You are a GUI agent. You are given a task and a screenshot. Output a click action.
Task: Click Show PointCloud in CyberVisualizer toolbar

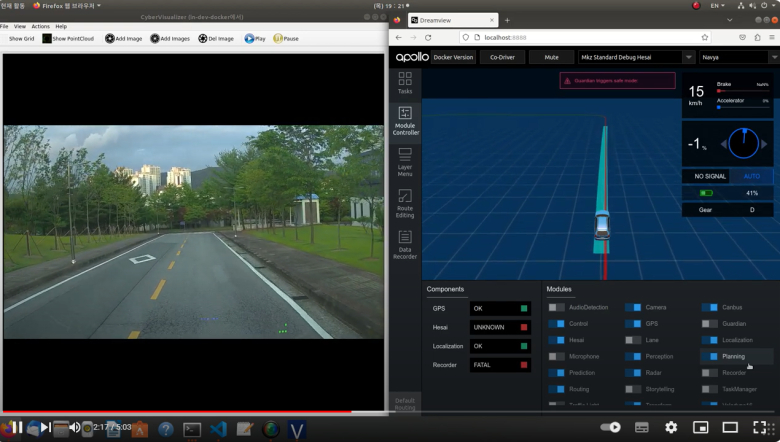[x=68, y=38]
